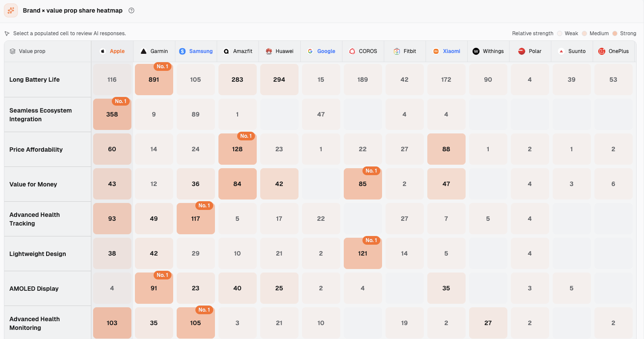Open the help question-mark icon next to title
The image size is (644, 339).
pyautogui.click(x=131, y=10)
